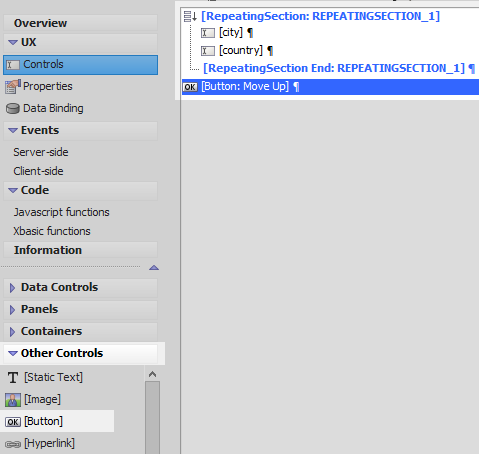This screenshot has height=454, width=479.
Task: Click the Image control picture icon
Action: [13, 400]
